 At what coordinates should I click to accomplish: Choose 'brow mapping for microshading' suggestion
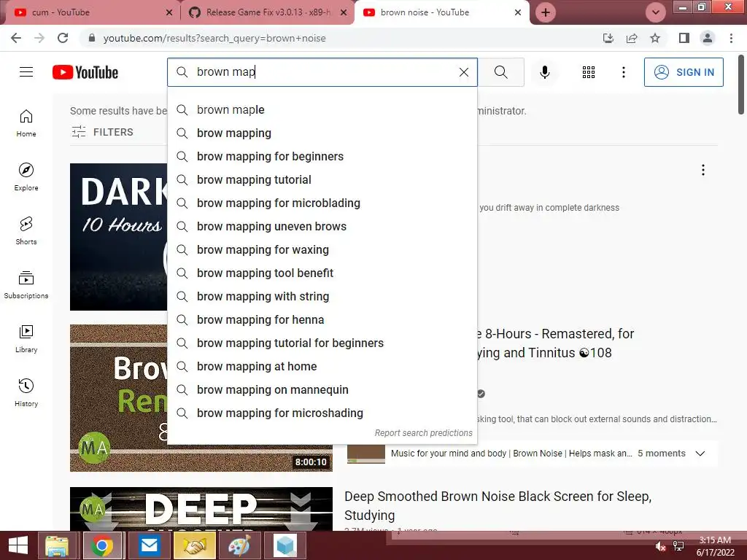point(322,413)
